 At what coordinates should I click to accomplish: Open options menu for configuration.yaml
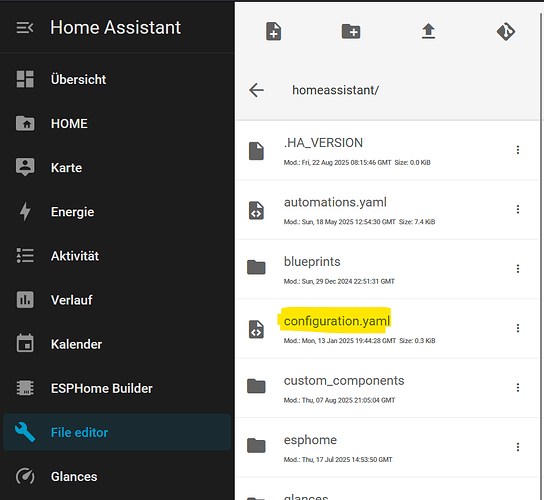click(518, 328)
